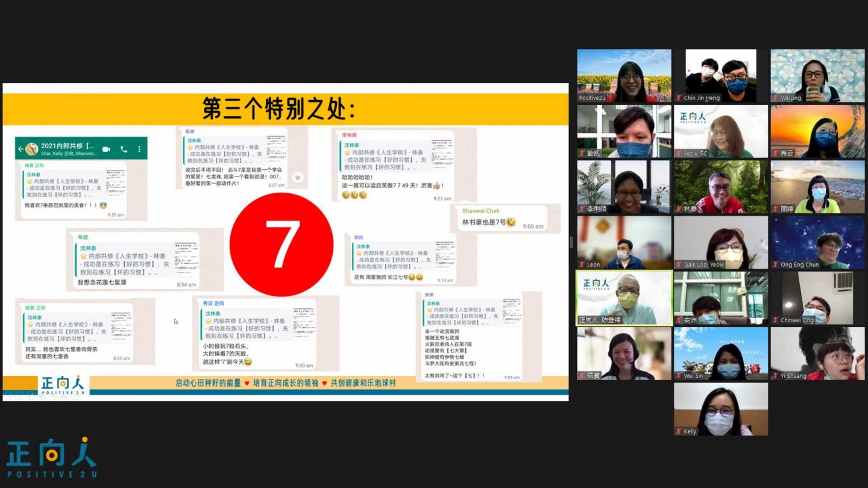The width and height of the screenshot is (868, 488).
Task: Click the message 还有 周星驰的 长江七号
Action: pyautogui.click(x=389, y=277)
